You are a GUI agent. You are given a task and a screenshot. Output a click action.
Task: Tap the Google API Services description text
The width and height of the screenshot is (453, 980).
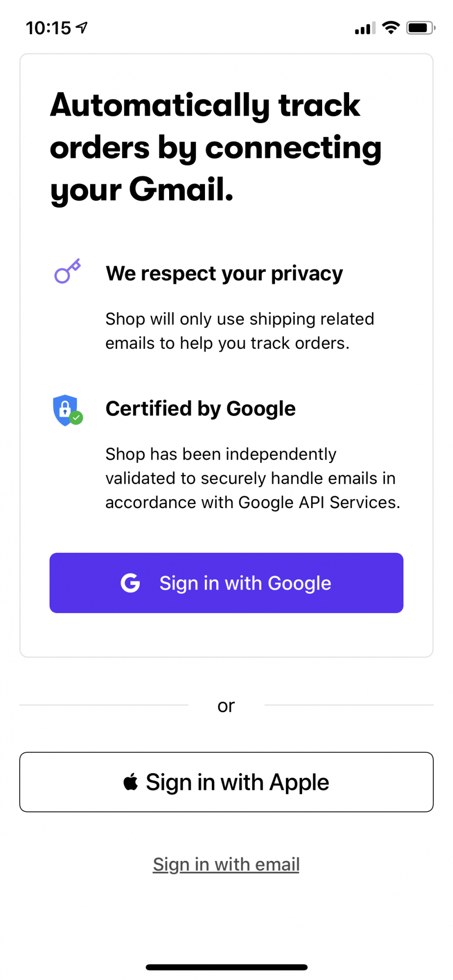[x=253, y=478]
